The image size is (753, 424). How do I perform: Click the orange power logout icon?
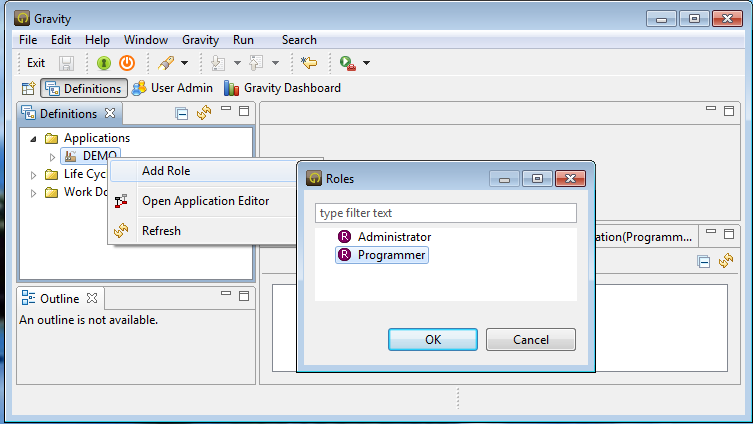point(126,63)
